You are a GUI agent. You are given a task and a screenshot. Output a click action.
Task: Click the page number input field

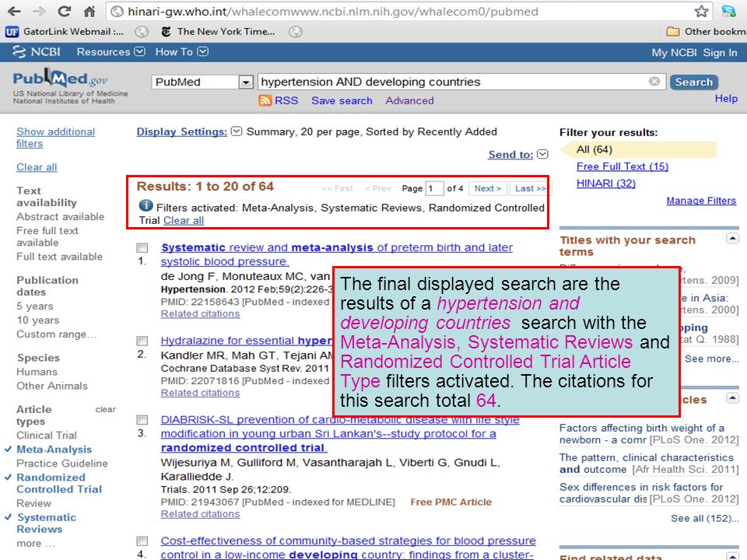[x=434, y=188]
